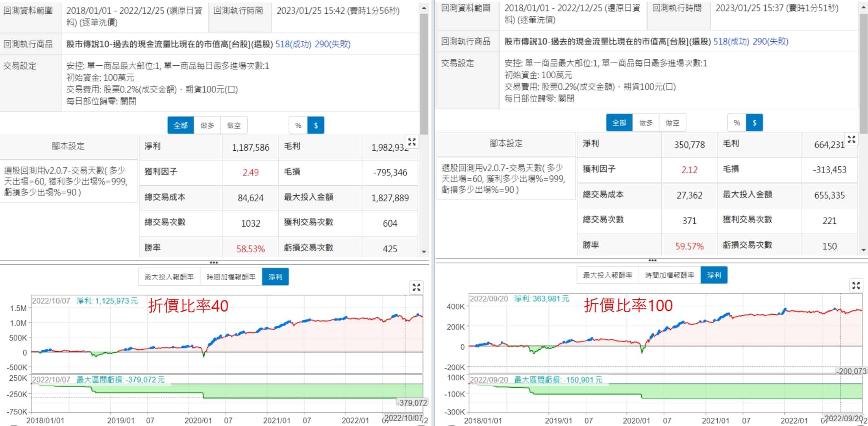The height and width of the screenshot is (426, 868).
Task: Expand the left statistics table fullscreen icon
Action: click(412, 142)
